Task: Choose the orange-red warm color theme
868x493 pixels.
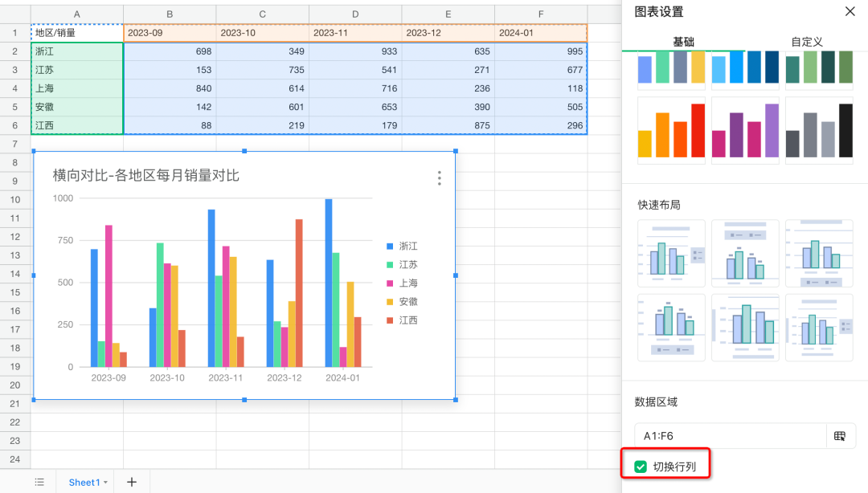Action: [x=671, y=130]
